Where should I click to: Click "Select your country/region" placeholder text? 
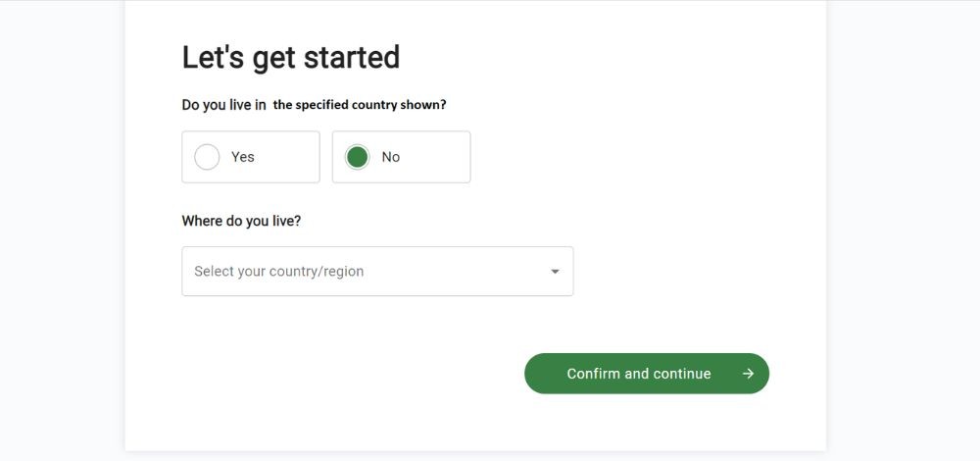(x=279, y=272)
